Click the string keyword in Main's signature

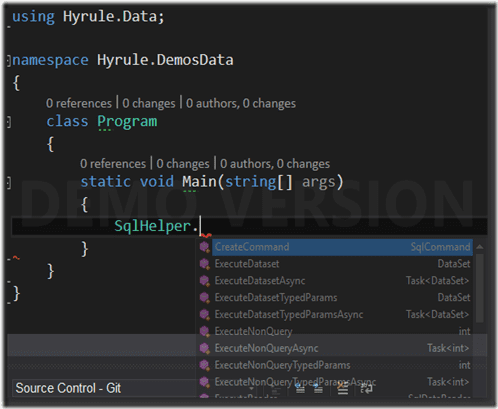(251, 183)
